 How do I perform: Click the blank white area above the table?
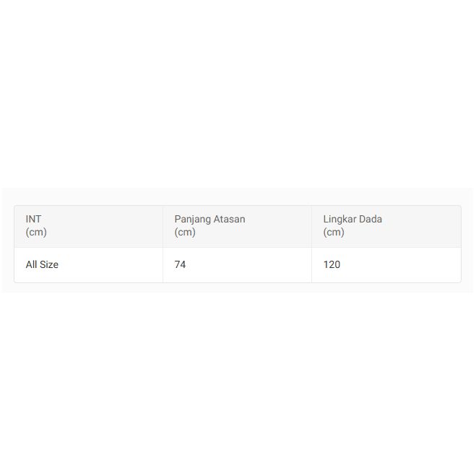click(238, 94)
